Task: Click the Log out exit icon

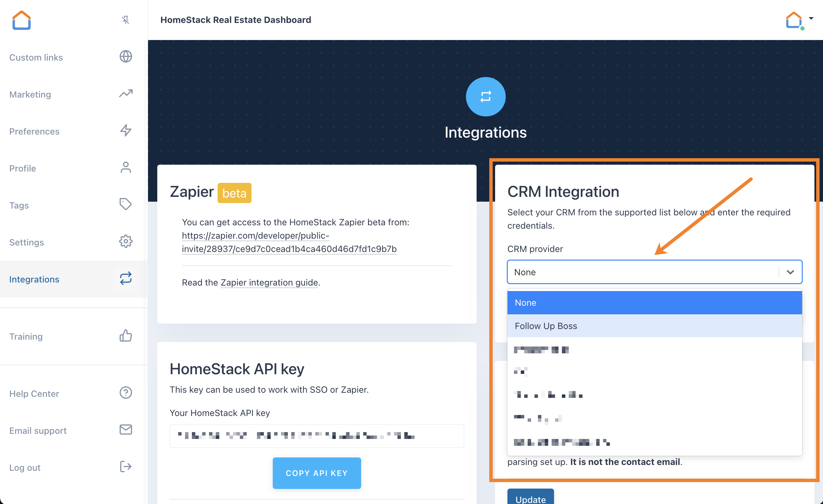Action: [x=125, y=467]
